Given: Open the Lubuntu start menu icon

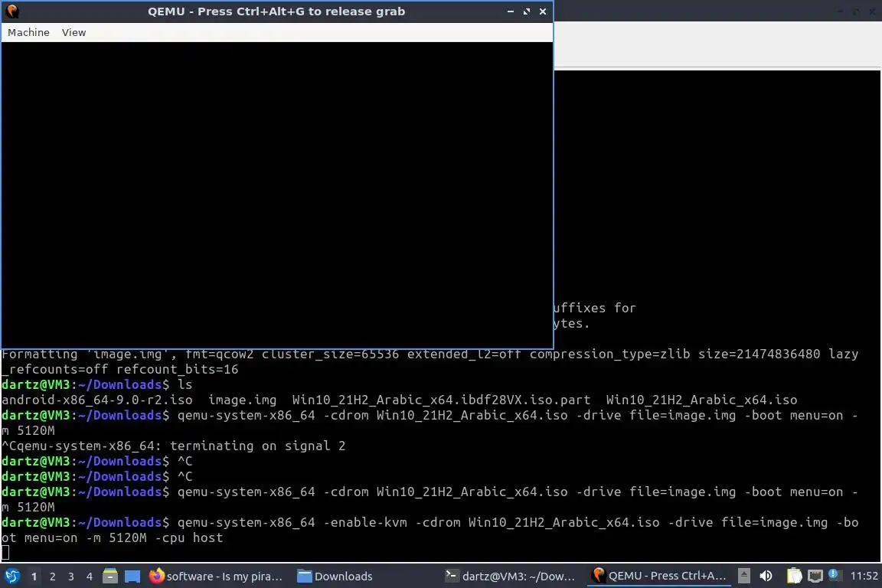Looking at the screenshot, I should coord(11,577).
